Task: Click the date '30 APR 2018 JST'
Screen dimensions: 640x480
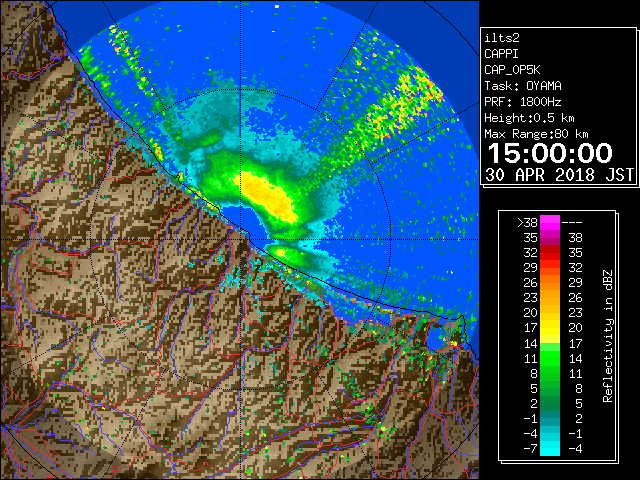Action: coord(559,175)
